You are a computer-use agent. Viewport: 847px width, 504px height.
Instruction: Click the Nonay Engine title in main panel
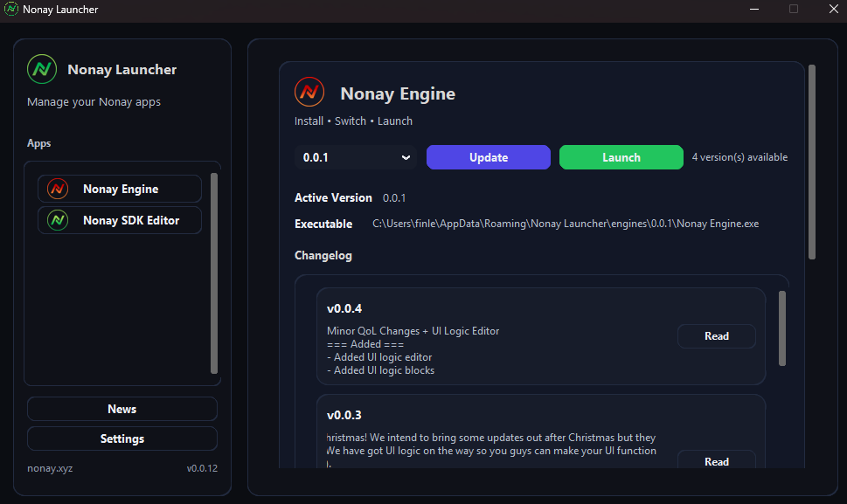(398, 93)
